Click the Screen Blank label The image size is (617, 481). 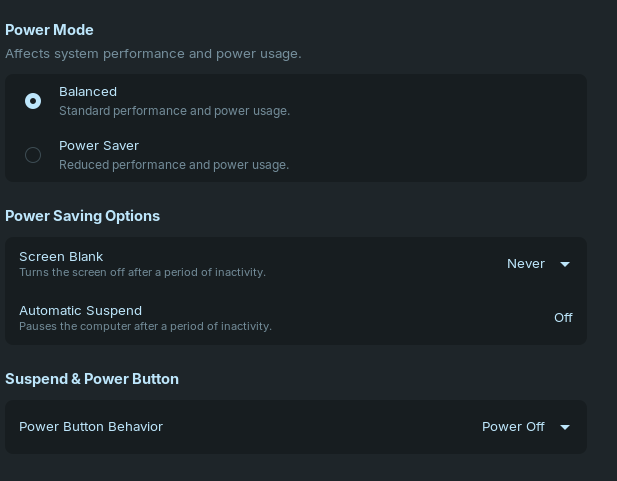[61, 257]
